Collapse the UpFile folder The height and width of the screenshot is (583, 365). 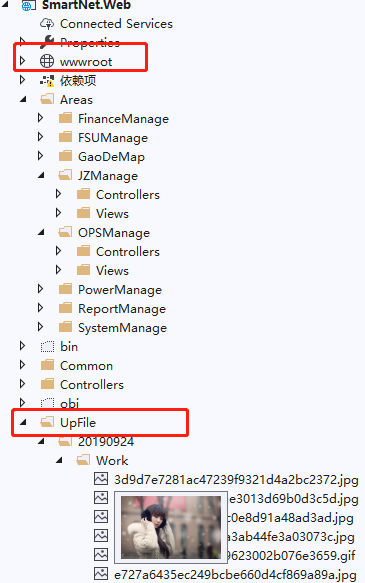click(23, 422)
